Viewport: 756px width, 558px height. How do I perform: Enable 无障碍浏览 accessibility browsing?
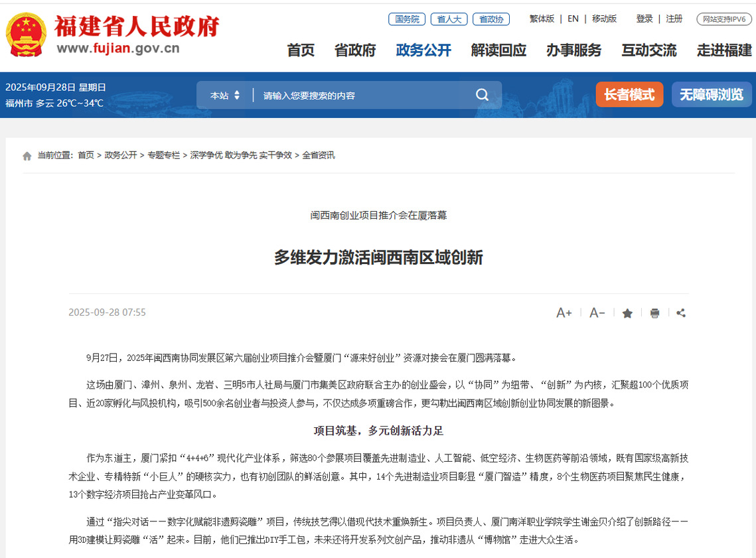click(x=712, y=95)
